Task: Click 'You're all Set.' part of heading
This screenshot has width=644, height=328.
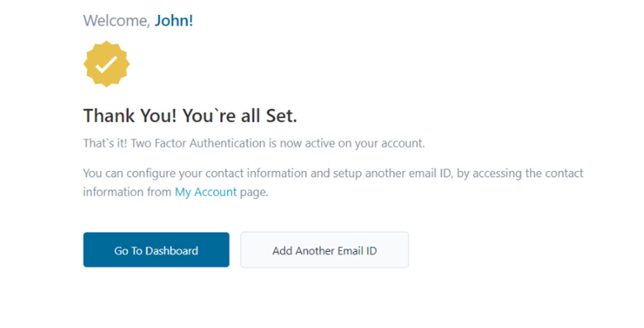Action: tap(239, 116)
